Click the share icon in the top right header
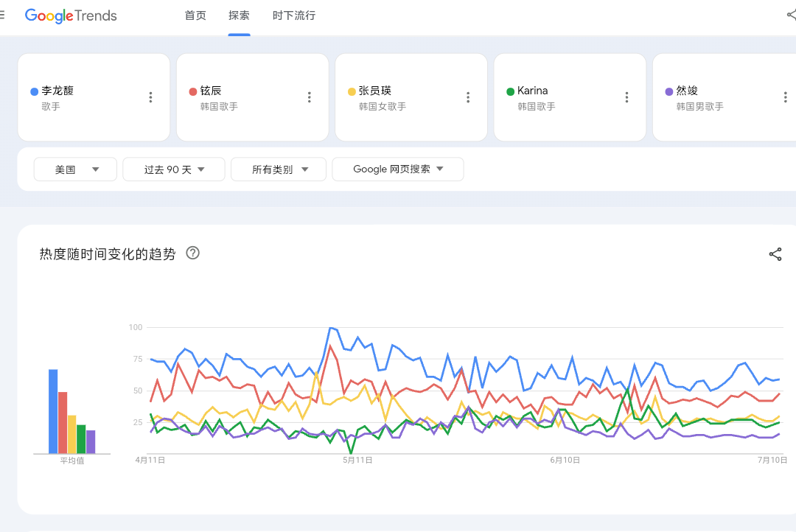 pyautogui.click(x=791, y=15)
